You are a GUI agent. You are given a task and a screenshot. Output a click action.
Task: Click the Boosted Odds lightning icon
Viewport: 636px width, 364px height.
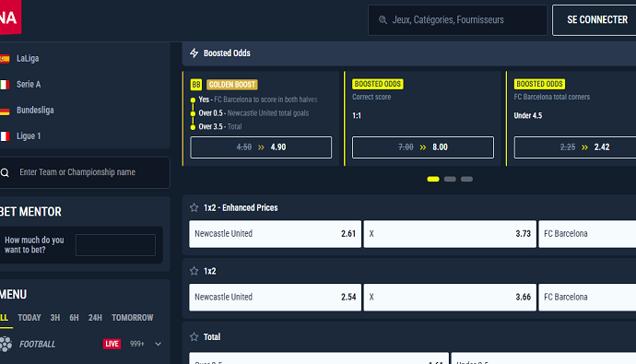coord(194,53)
